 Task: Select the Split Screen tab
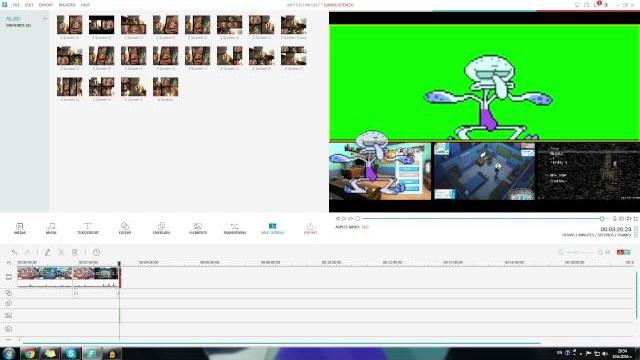pyautogui.click(x=272, y=228)
